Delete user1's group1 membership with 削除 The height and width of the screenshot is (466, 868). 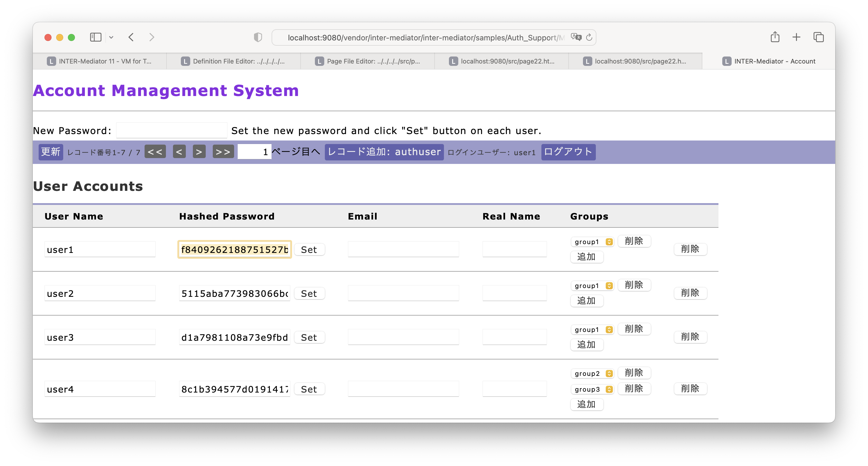tap(634, 241)
